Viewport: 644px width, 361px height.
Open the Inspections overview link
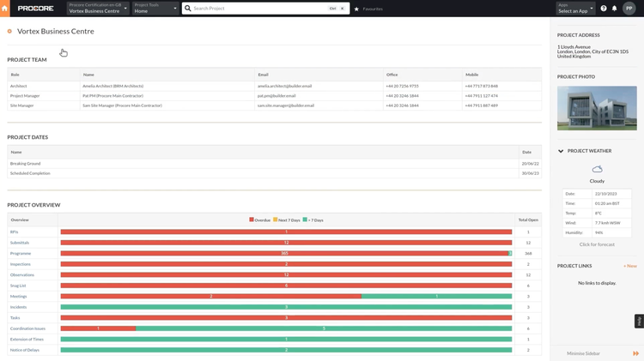(x=20, y=264)
